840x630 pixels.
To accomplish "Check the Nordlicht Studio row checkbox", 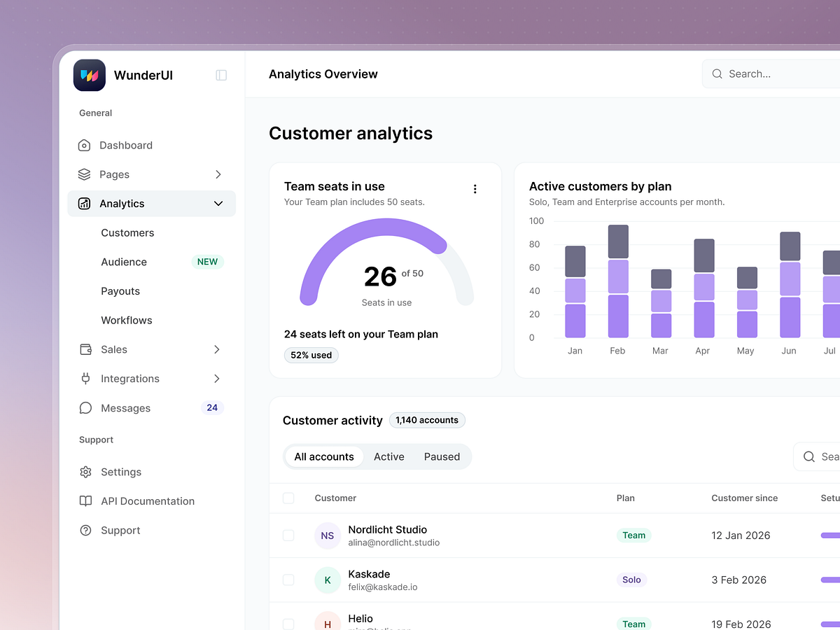I will [288, 535].
